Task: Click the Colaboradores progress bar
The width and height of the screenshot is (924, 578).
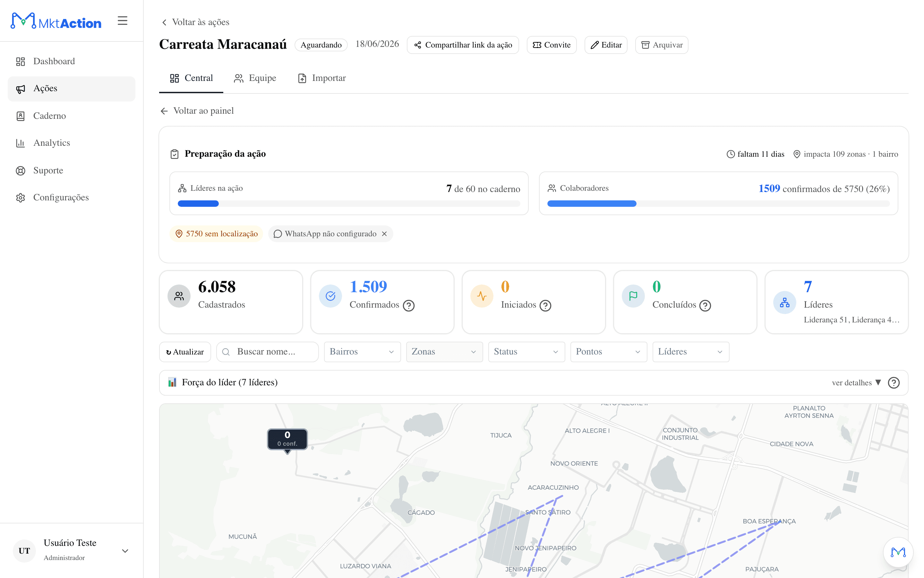Action: [718, 204]
